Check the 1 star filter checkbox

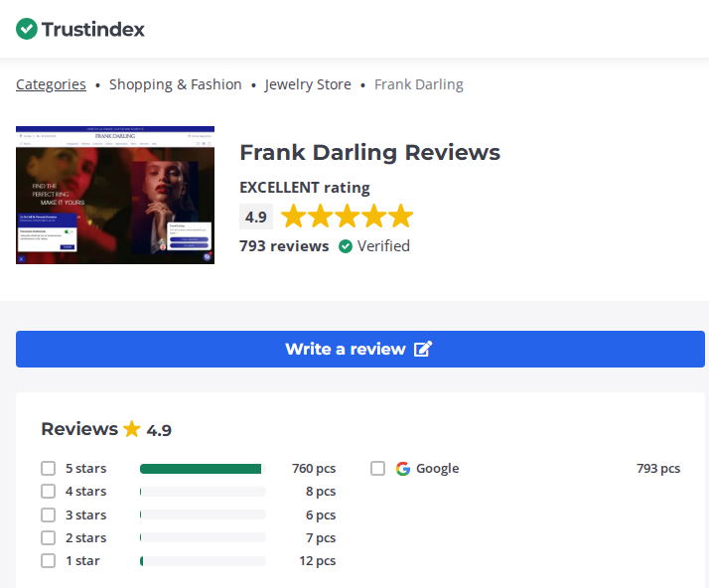tap(48, 561)
